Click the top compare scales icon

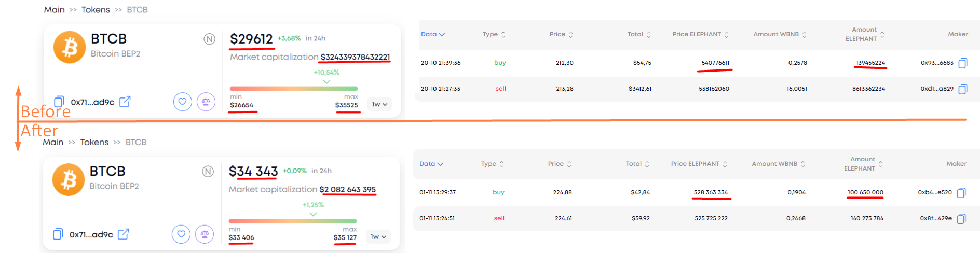(x=206, y=102)
